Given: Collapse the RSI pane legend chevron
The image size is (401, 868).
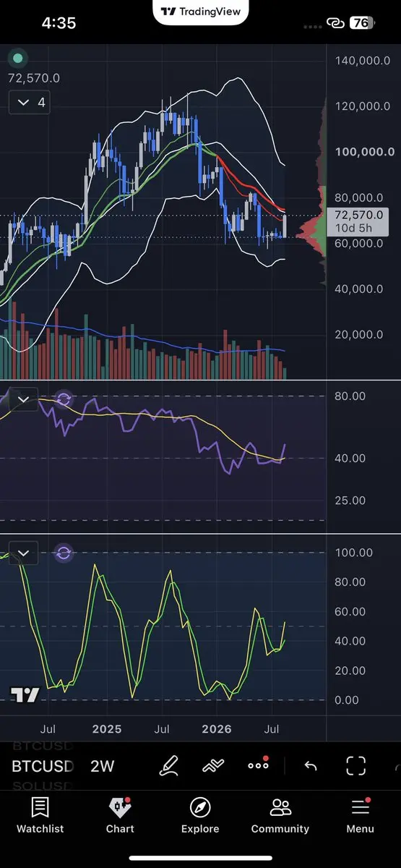Looking at the screenshot, I should coord(23,399).
